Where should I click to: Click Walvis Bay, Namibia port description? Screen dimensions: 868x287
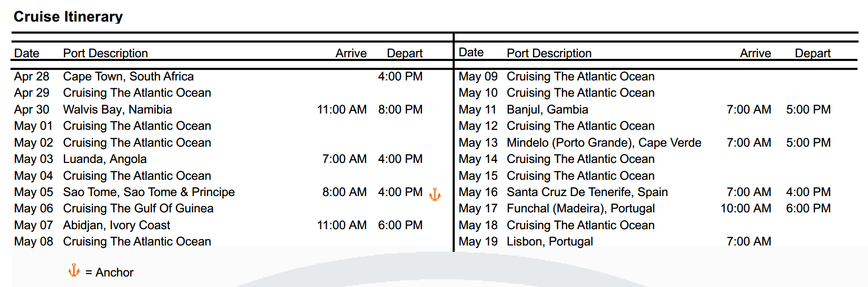pyautogui.click(x=118, y=109)
